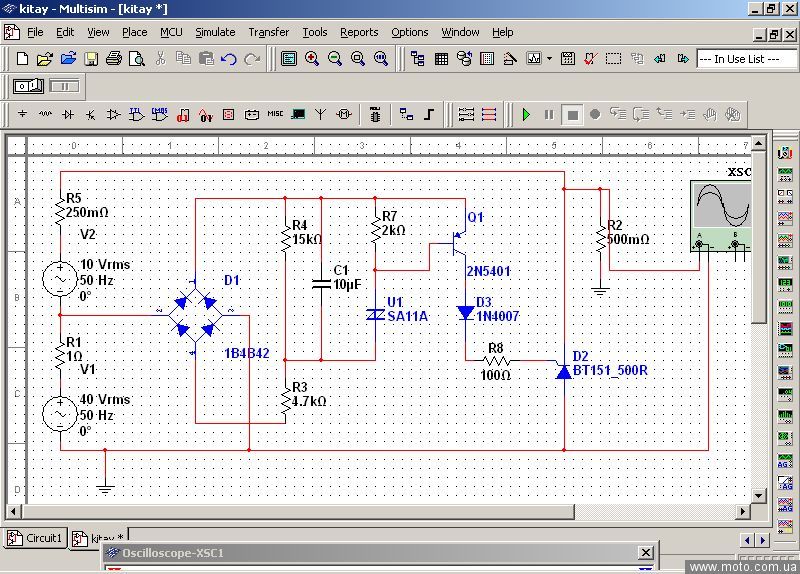
Task: Open the Place menu
Action: point(135,32)
